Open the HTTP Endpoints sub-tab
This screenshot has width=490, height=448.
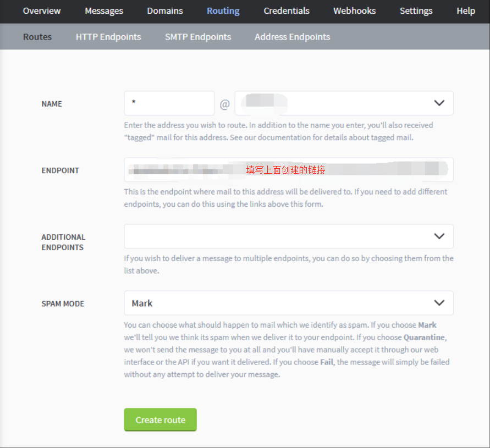[108, 37]
